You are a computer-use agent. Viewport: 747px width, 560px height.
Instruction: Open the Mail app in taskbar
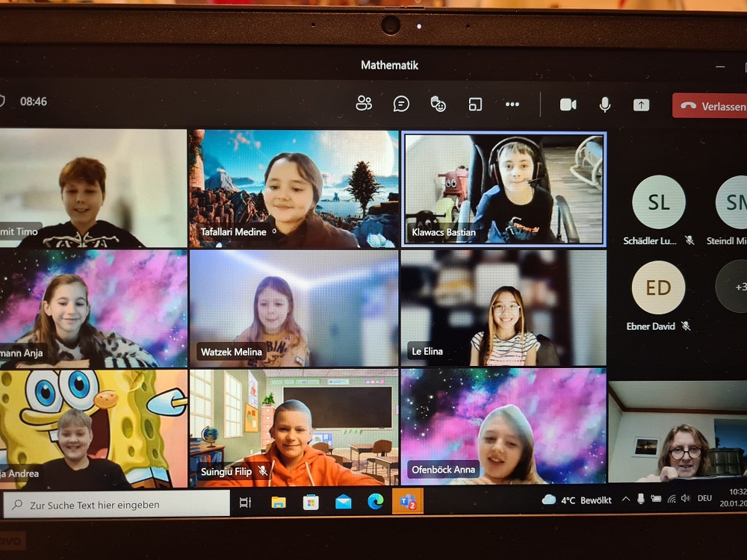coord(343,502)
